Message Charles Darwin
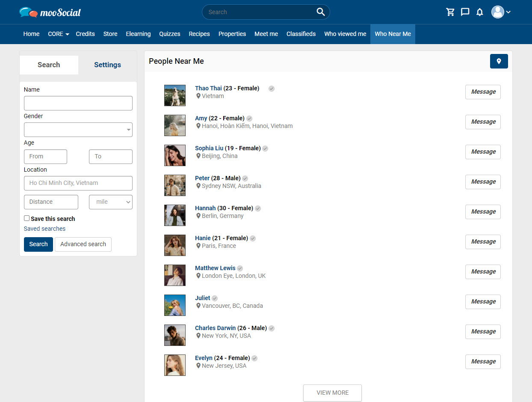532x402 pixels. coord(483,332)
